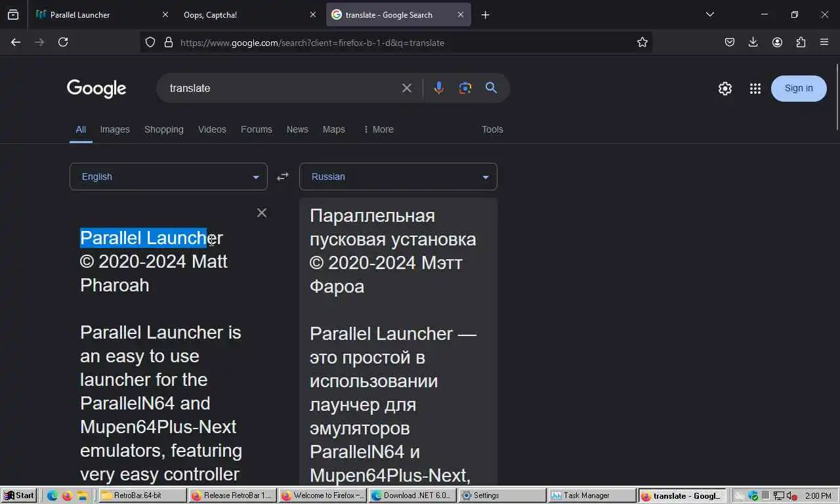Clear the translate source text with X
The height and width of the screenshot is (504, 840).
[262, 213]
